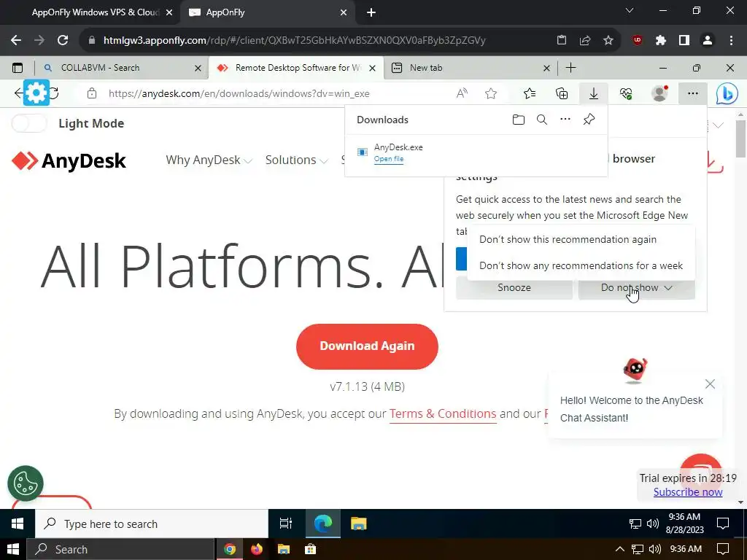Click the remote Windows Start button

[18, 524]
